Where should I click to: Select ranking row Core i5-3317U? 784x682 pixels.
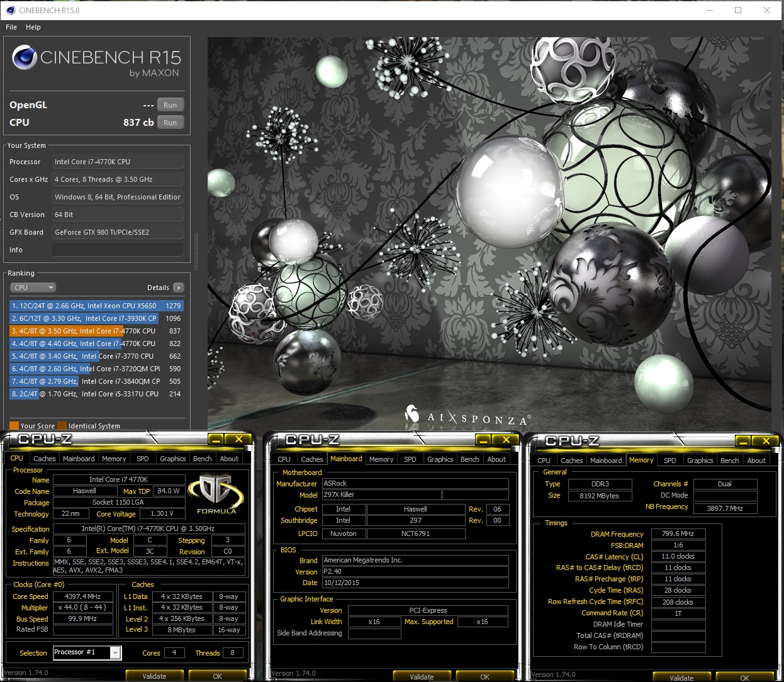point(96,394)
